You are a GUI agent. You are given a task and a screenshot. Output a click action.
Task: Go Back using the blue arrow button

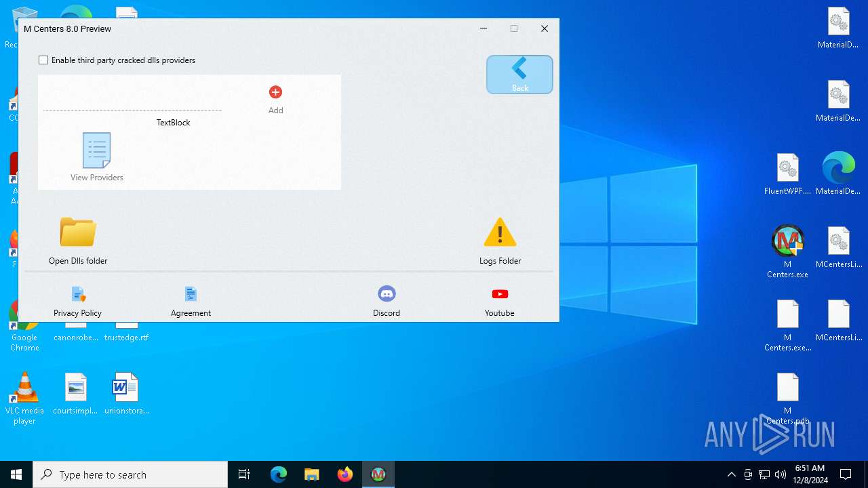(519, 74)
